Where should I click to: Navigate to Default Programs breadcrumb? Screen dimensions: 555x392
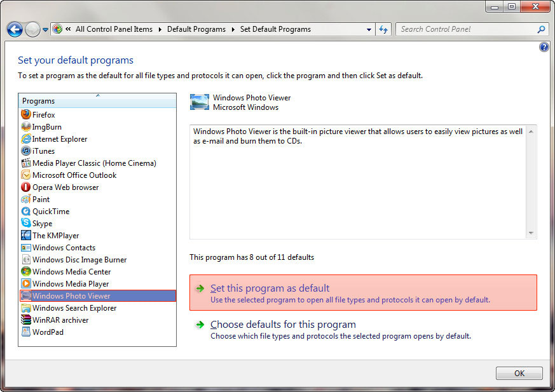click(196, 29)
